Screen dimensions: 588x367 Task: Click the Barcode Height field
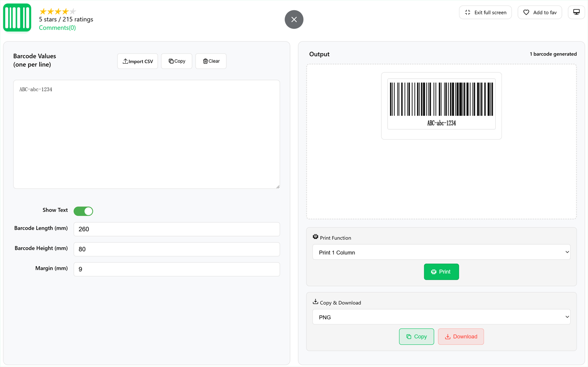(x=177, y=249)
